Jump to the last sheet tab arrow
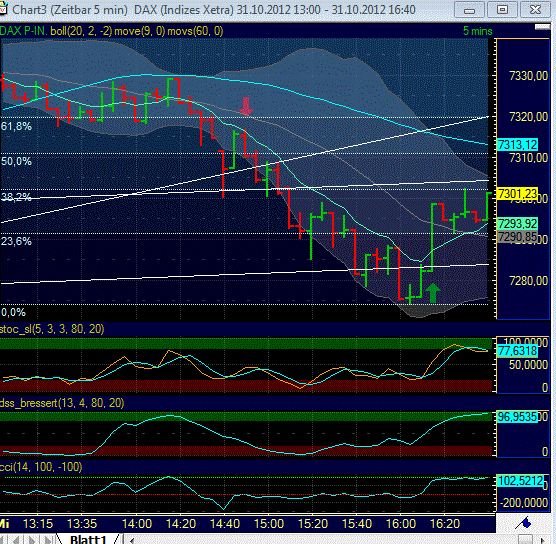 tap(48, 540)
